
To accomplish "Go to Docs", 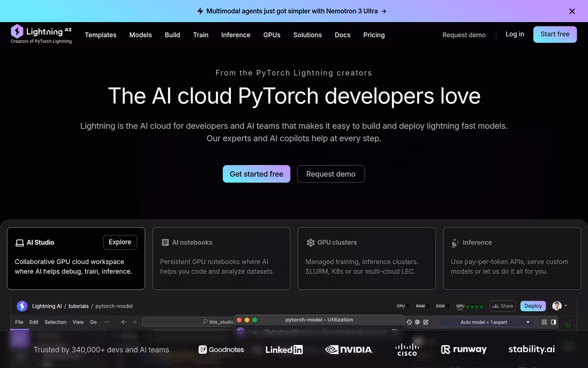I will pos(343,35).
